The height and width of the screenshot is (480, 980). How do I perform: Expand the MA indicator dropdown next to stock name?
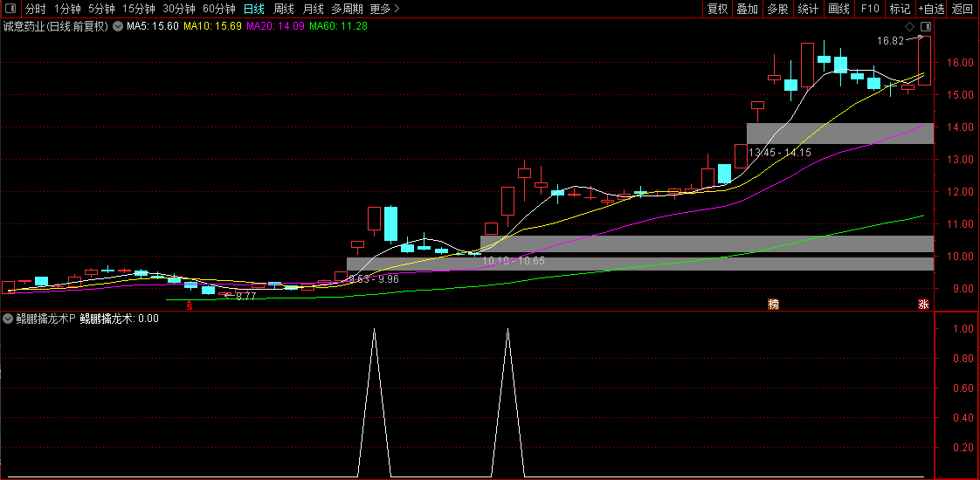tap(118, 26)
